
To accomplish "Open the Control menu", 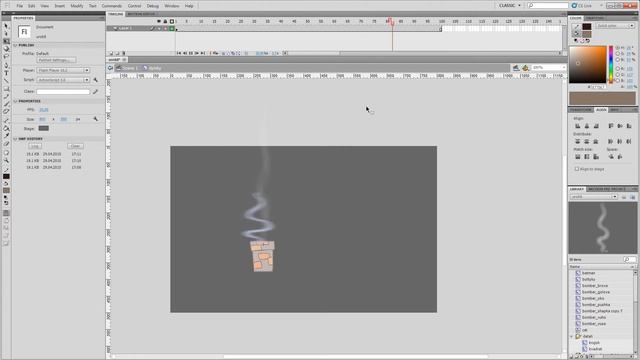I will pyautogui.click(x=134, y=6).
